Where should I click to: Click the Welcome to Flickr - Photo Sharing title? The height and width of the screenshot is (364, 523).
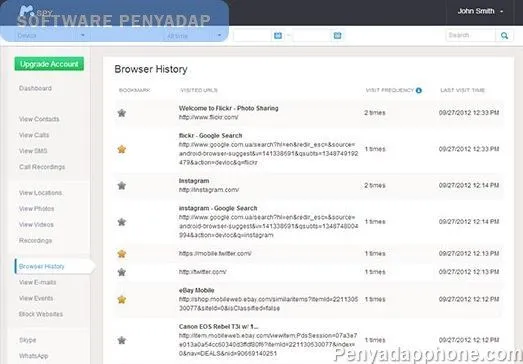tap(228, 108)
